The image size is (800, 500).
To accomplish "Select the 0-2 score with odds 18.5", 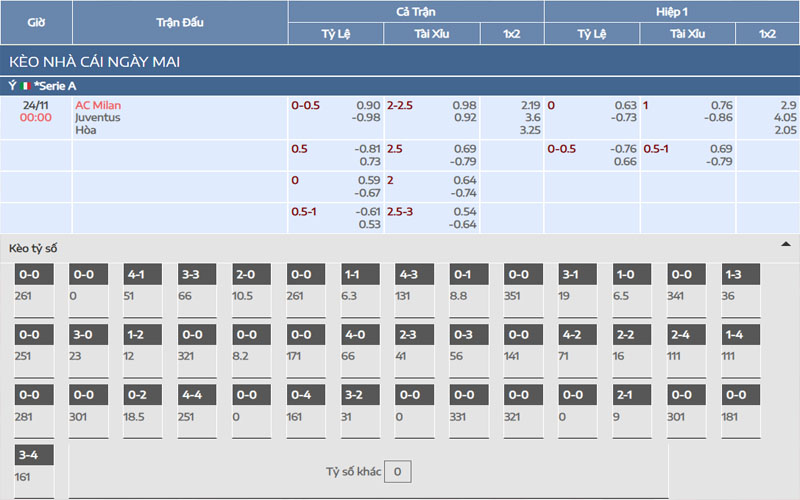I will tap(143, 395).
